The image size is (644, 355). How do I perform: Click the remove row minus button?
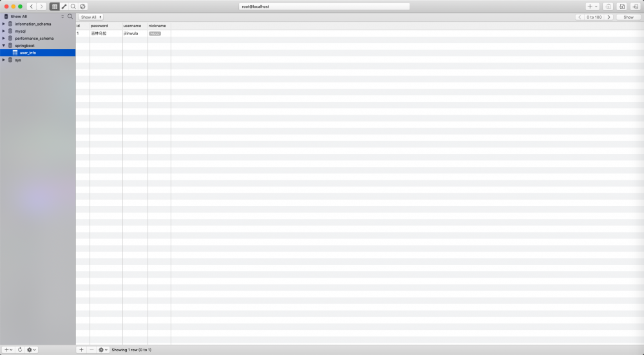pyautogui.click(x=91, y=350)
